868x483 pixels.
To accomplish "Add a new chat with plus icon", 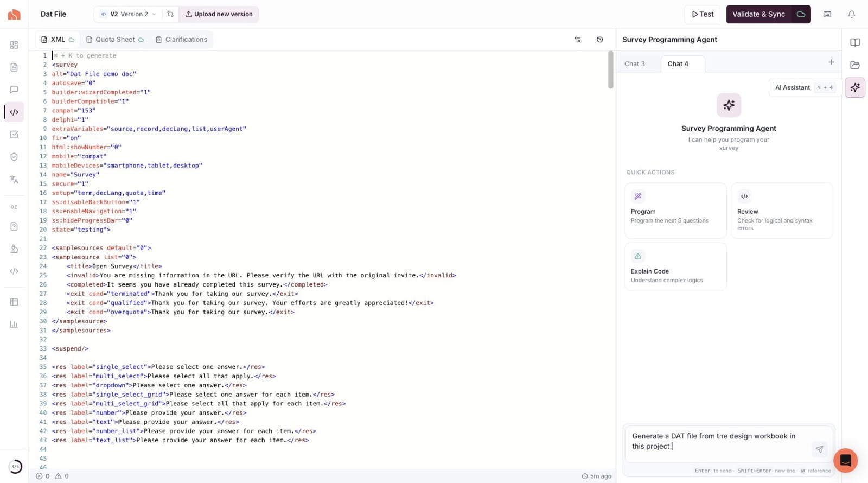I will pyautogui.click(x=831, y=62).
